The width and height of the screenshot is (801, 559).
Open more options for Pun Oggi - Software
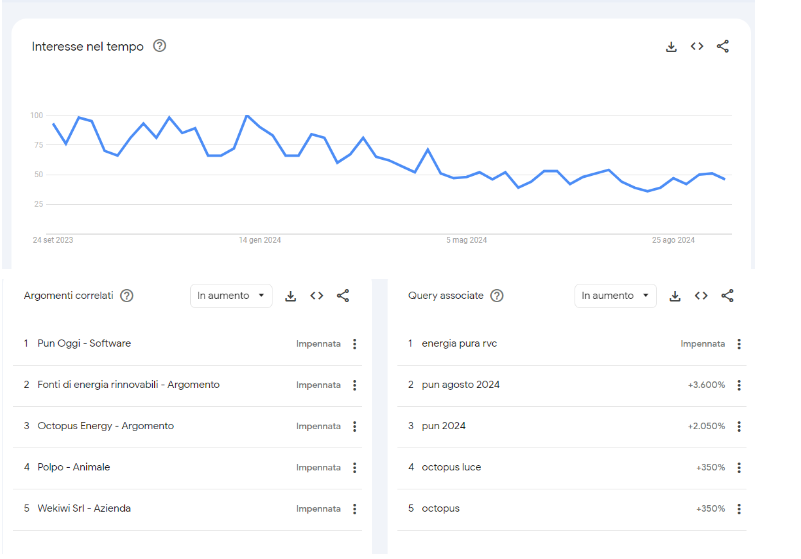[355, 344]
